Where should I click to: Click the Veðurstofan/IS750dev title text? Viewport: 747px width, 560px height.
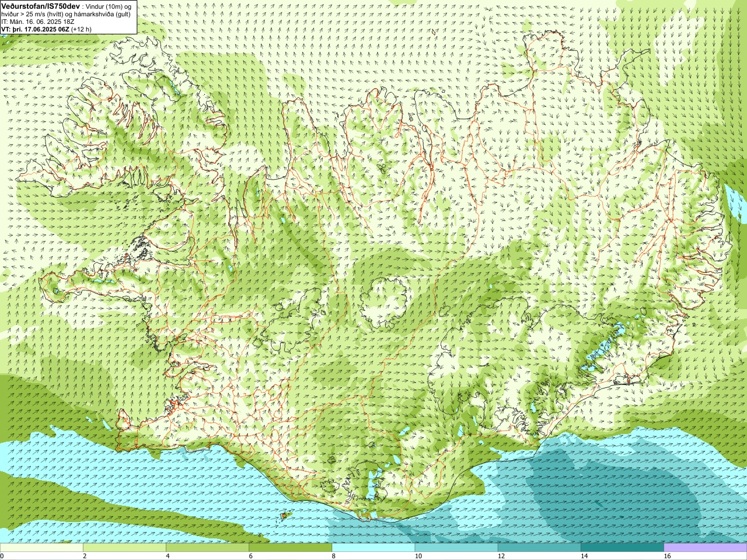coord(41,6)
